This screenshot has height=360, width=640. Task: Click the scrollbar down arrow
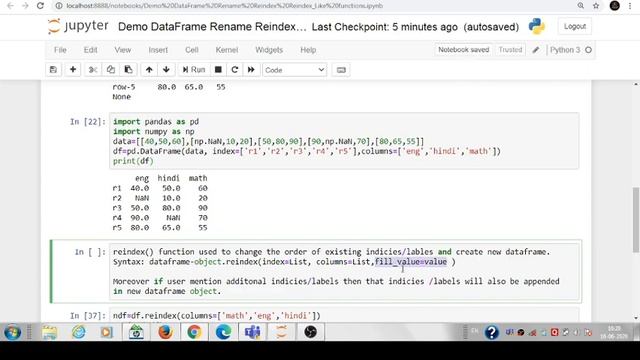(636, 318)
